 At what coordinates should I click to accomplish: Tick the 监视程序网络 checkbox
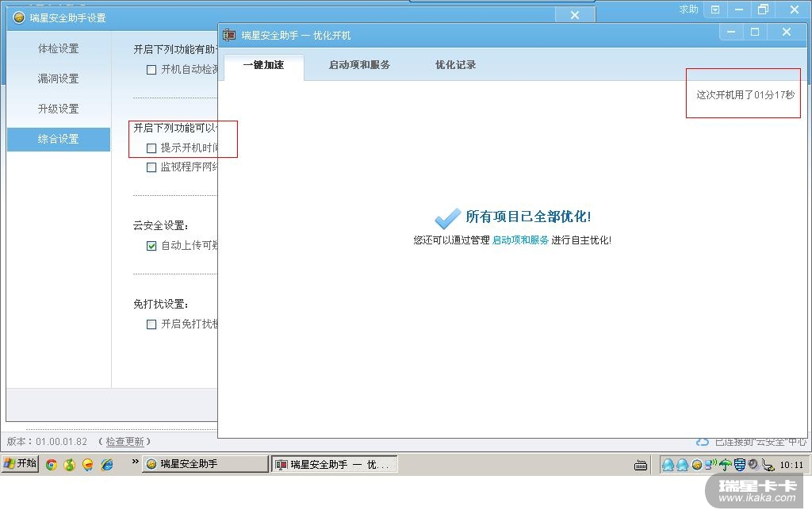click(x=151, y=167)
